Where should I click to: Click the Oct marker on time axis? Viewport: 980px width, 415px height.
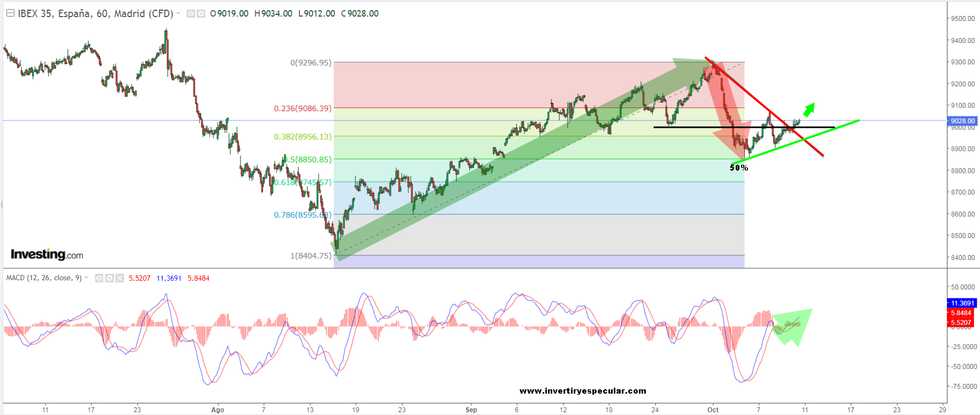click(x=713, y=410)
